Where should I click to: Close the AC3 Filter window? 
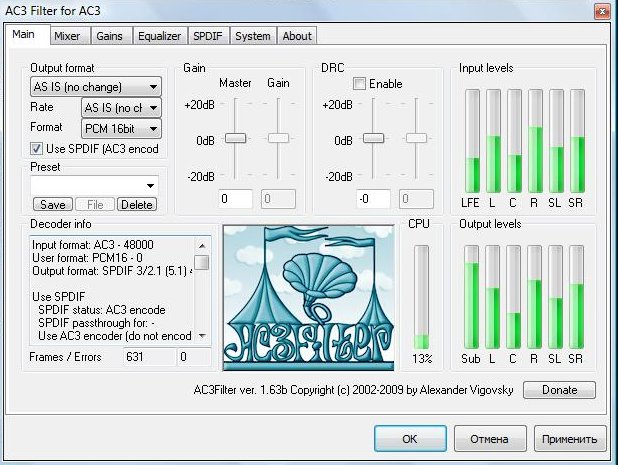point(602,11)
